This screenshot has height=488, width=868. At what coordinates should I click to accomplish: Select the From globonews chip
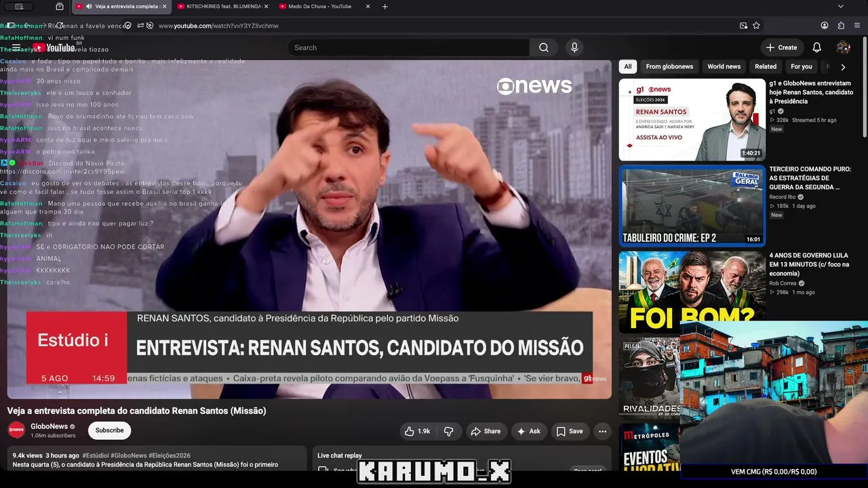(669, 66)
